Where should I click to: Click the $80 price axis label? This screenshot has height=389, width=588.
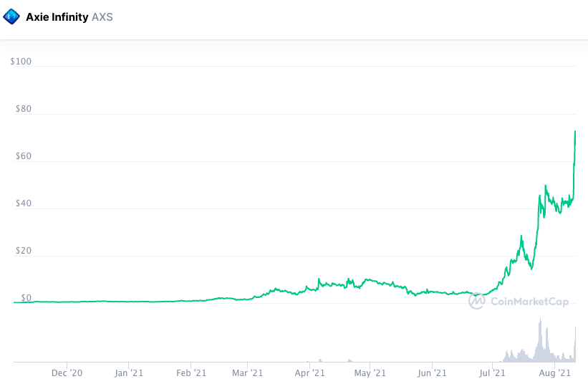click(x=23, y=110)
